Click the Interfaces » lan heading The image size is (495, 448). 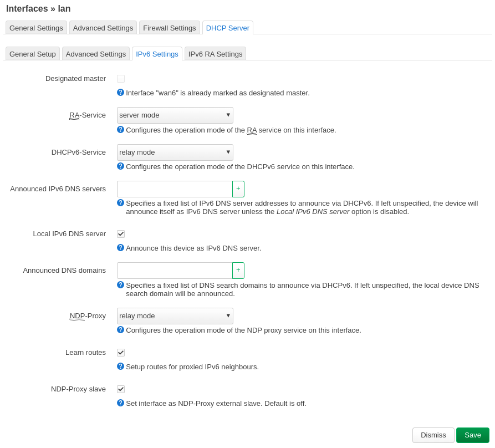(38, 8)
